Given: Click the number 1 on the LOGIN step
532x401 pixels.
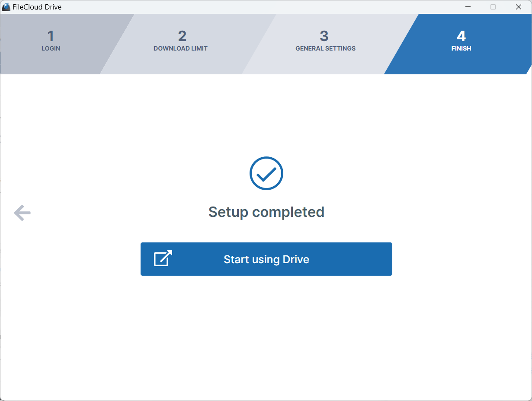Looking at the screenshot, I should [x=51, y=36].
